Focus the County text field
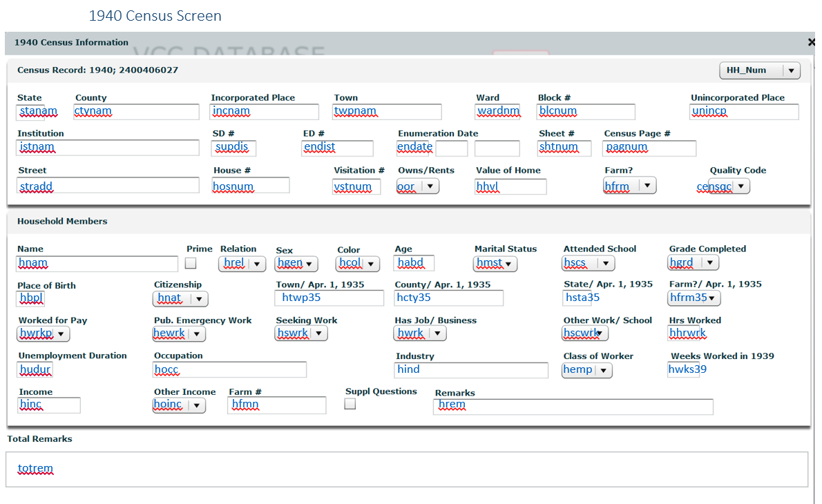 136,112
